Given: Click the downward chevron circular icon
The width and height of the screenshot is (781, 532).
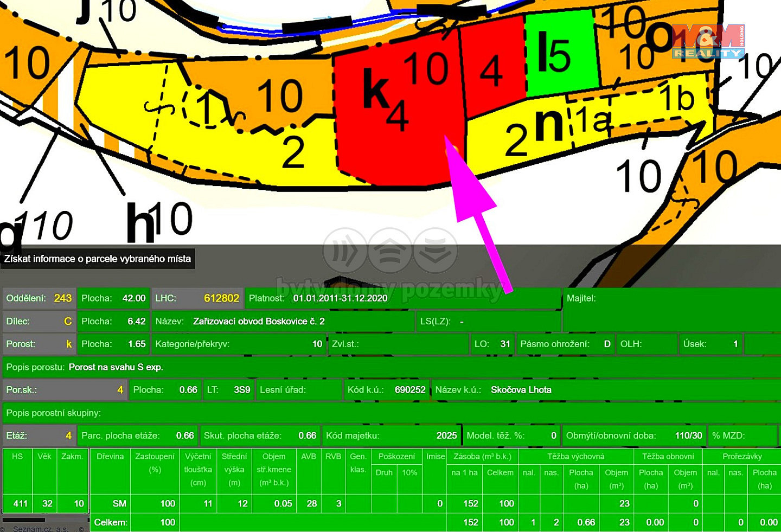Looking at the screenshot, I should pyautogui.click(x=436, y=251).
